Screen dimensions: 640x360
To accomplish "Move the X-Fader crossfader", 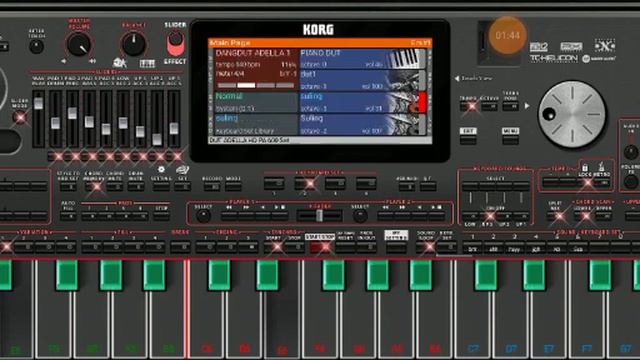I will click(320, 216).
